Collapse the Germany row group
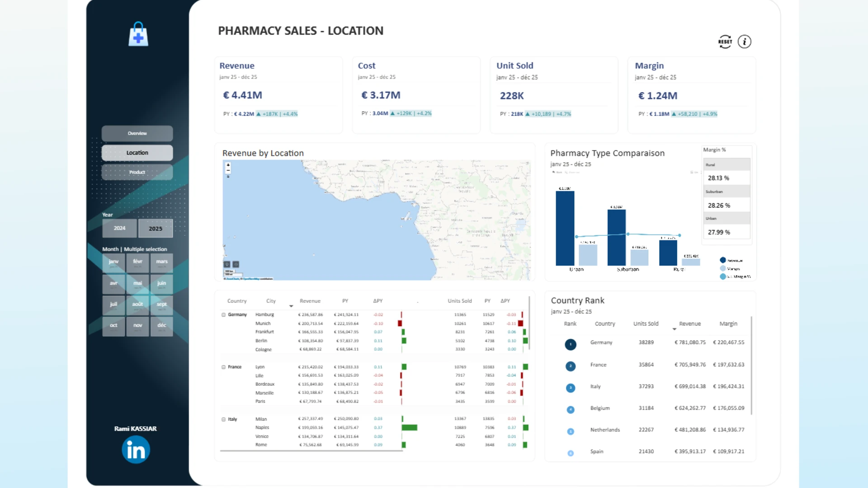The width and height of the screenshot is (868, 488). [x=223, y=314]
